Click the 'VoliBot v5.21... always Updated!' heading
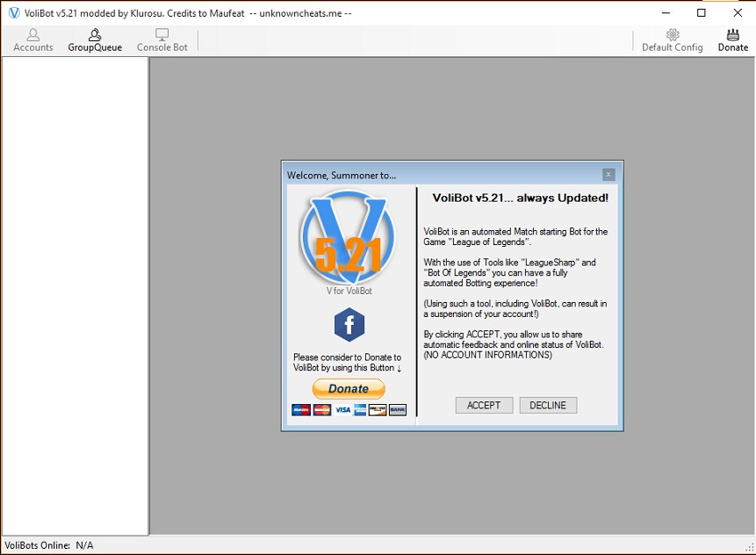The height and width of the screenshot is (555, 756). point(520,198)
